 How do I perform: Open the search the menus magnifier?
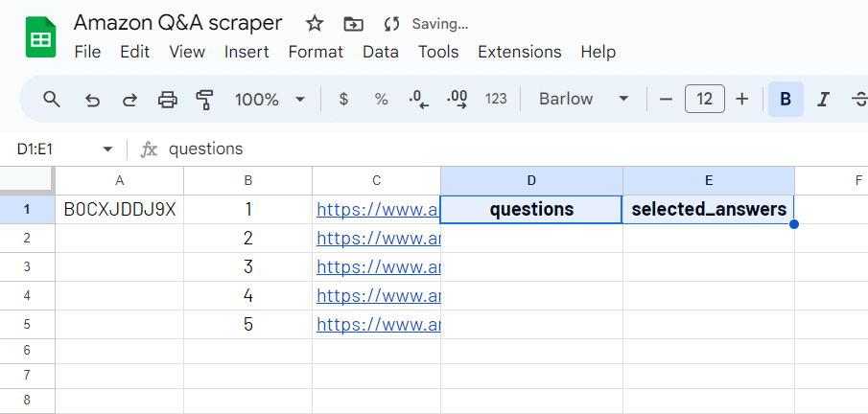52,99
